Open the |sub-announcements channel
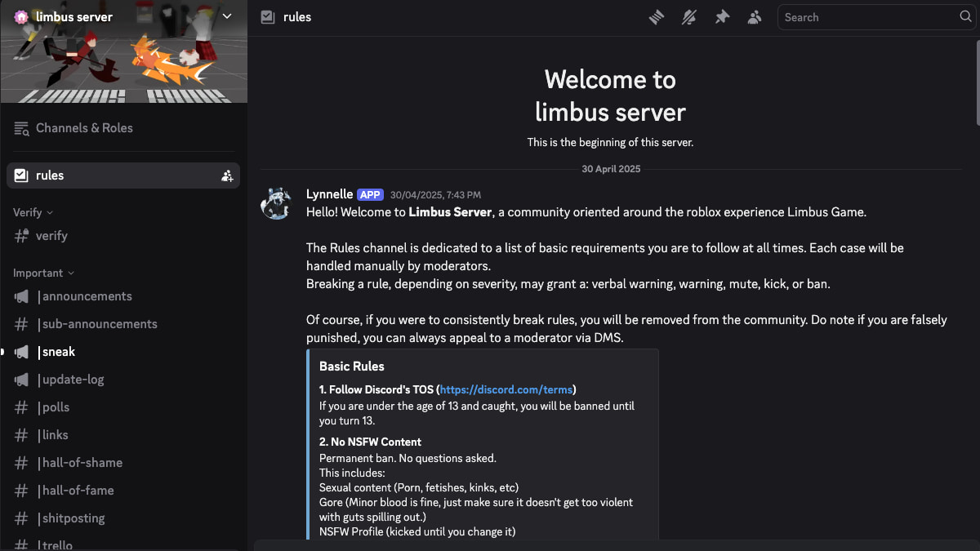The image size is (980, 551). click(x=123, y=324)
